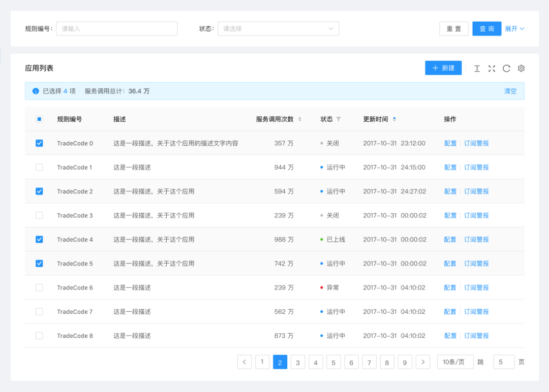
Task: Open column settings gear icon
Action: pyautogui.click(x=521, y=69)
